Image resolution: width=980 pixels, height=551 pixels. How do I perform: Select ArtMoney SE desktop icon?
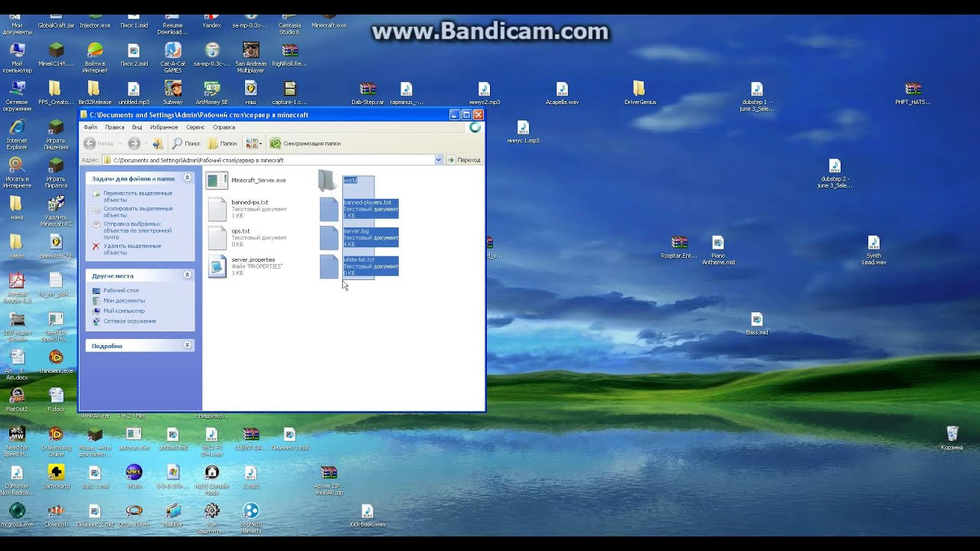point(212,93)
